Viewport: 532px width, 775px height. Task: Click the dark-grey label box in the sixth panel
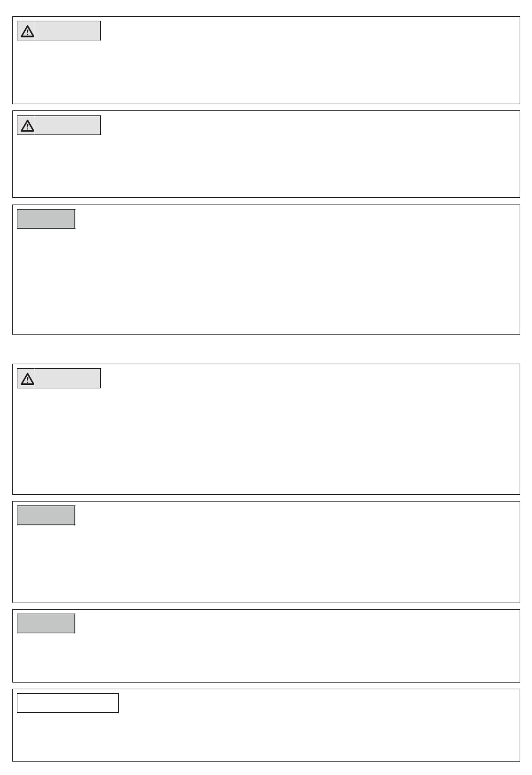[x=46, y=624]
